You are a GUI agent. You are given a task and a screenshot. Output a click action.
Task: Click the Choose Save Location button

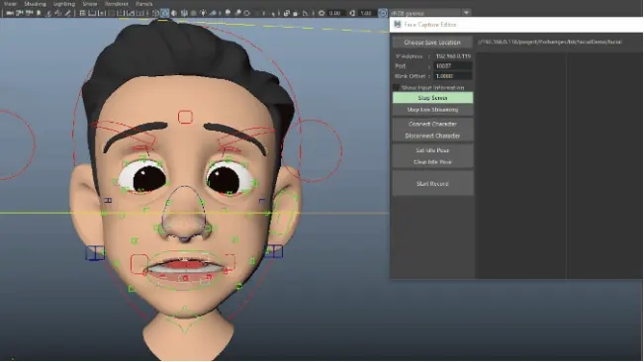[x=432, y=43]
